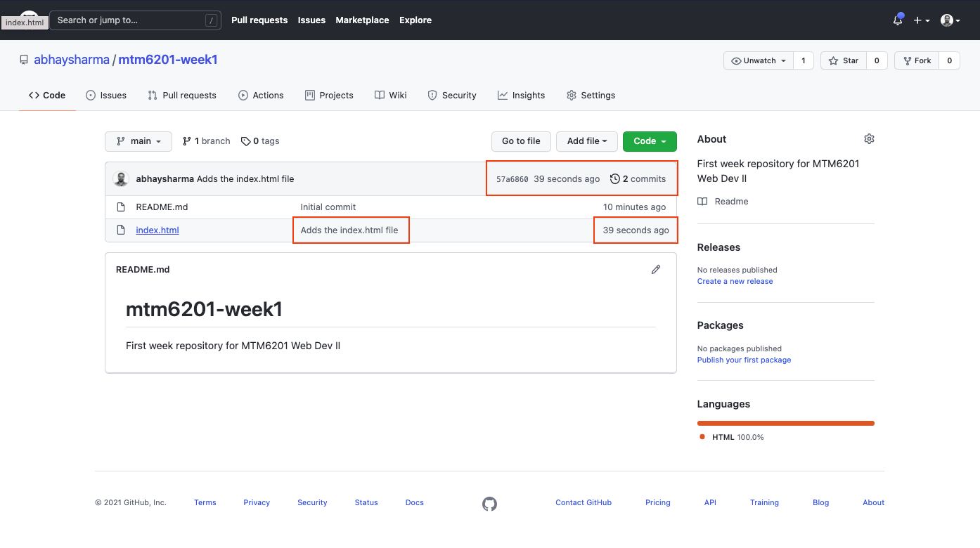Click abhaysharma commit author name

coord(165,179)
